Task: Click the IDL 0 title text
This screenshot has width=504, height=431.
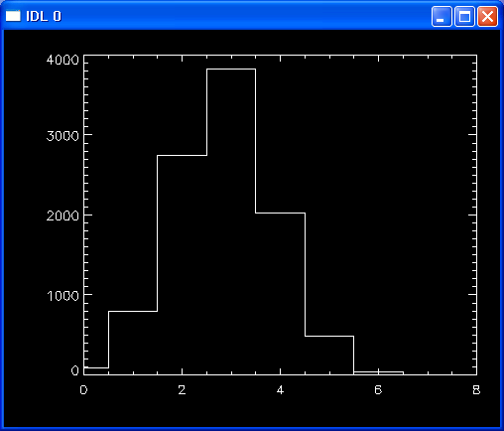Action: (44, 16)
